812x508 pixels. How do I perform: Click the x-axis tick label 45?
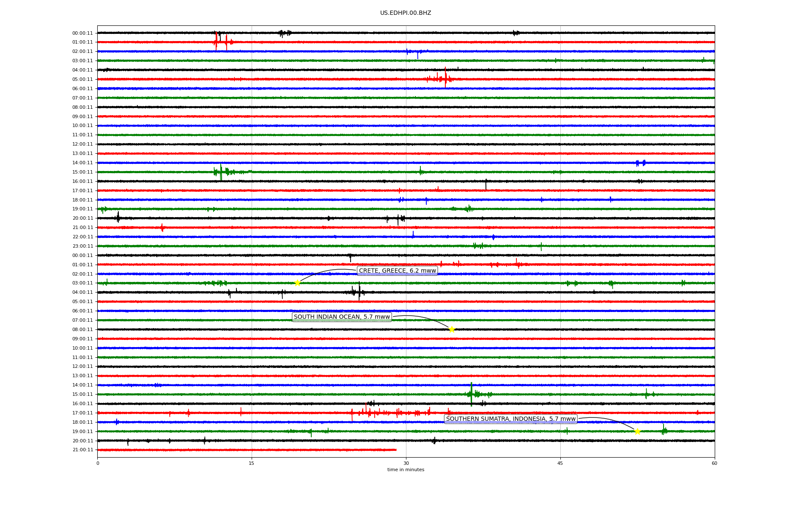[x=560, y=463]
